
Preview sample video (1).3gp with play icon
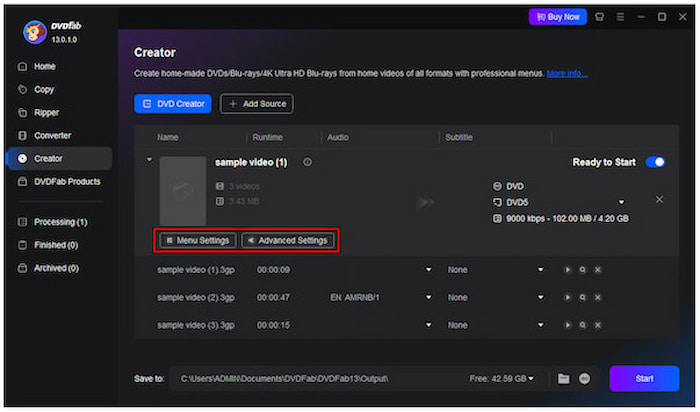(x=569, y=269)
